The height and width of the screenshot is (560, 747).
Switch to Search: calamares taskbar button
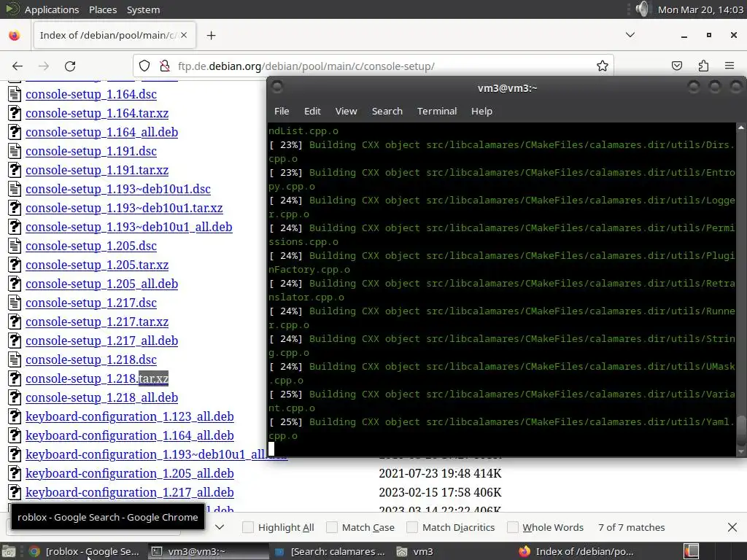[x=330, y=551]
